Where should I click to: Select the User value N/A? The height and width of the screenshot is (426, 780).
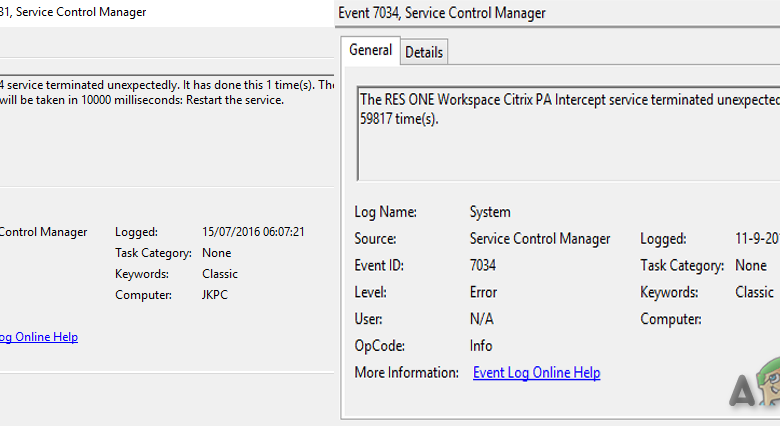click(482, 319)
